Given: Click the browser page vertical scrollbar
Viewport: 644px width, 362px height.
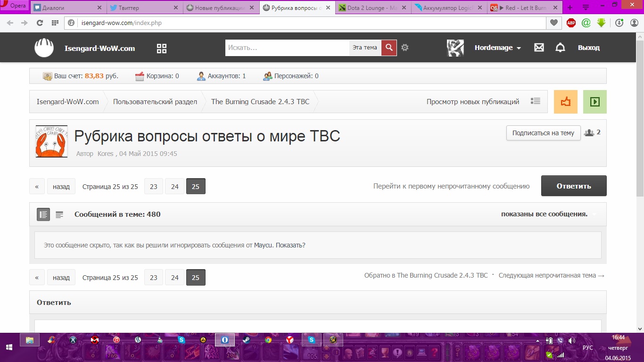Looking at the screenshot, I should pyautogui.click(x=640, y=182).
